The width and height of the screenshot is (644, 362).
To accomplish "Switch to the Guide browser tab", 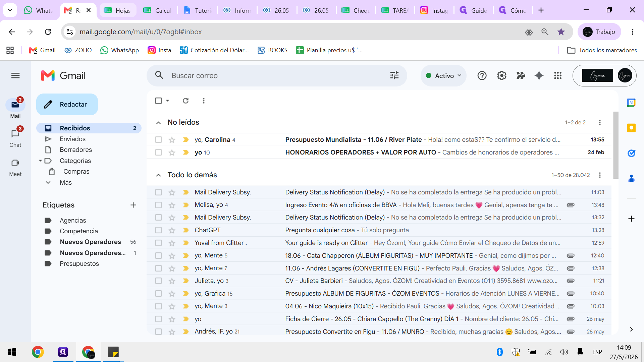I will (473, 10).
